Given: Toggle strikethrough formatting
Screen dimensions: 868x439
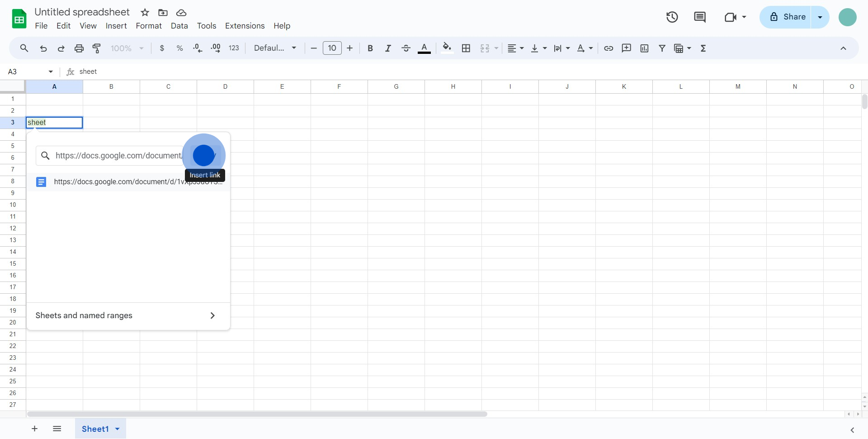Looking at the screenshot, I should pyautogui.click(x=406, y=48).
